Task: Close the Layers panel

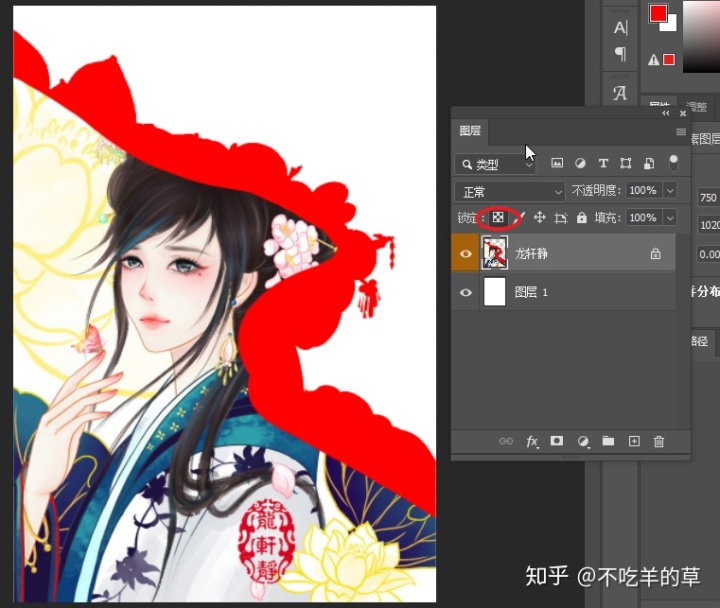Action: point(683,113)
